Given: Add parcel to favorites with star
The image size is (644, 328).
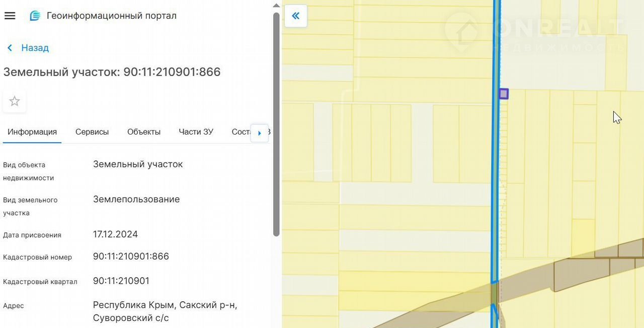Looking at the screenshot, I should tap(15, 101).
